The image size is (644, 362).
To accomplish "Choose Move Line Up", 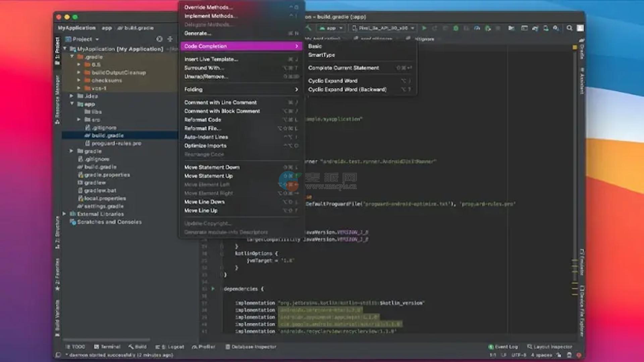I will coord(241,210).
